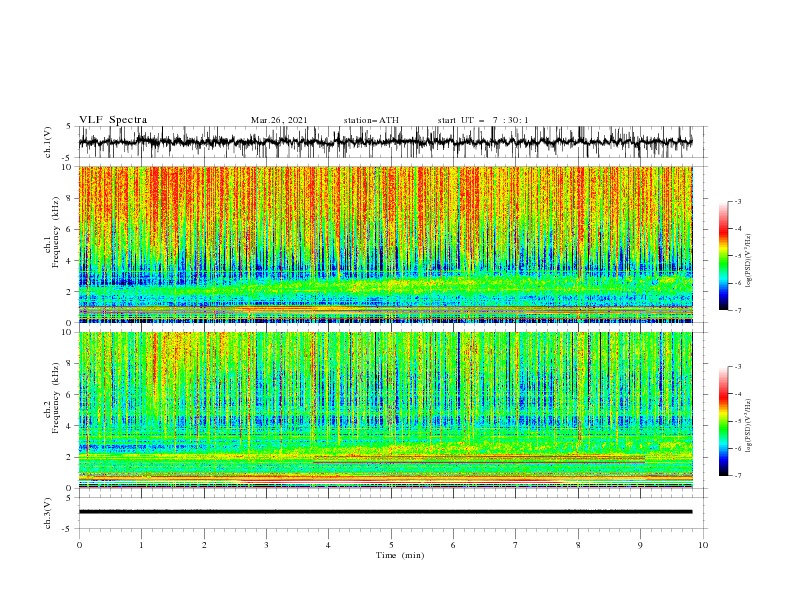Click the ch.1 colorbar "log(PSD)(V²/Hz)" label

pos(749,261)
